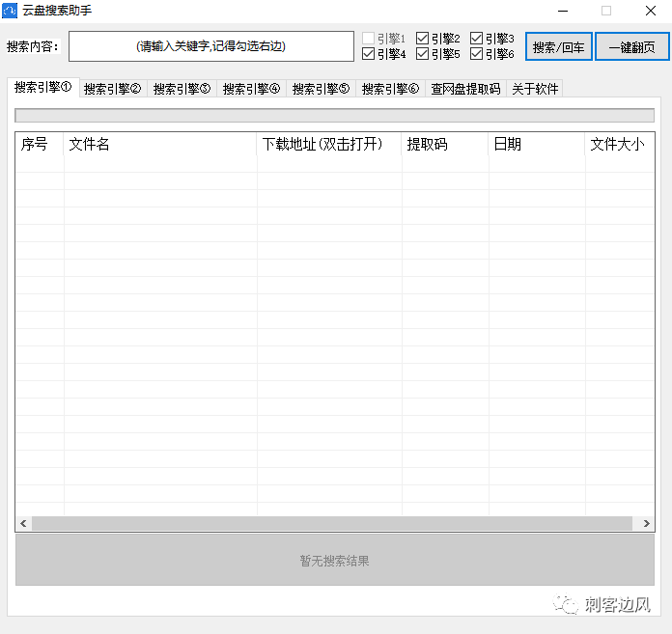Viewport: 672px width, 634px height.
Task: Go to the 搜索引擎④ tab
Action: 252,89
